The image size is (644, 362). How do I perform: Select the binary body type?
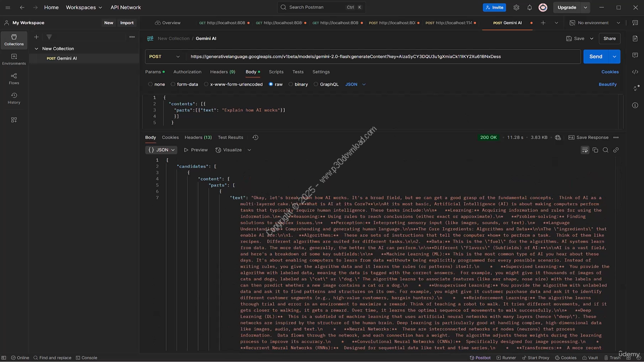(x=298, y=84)
